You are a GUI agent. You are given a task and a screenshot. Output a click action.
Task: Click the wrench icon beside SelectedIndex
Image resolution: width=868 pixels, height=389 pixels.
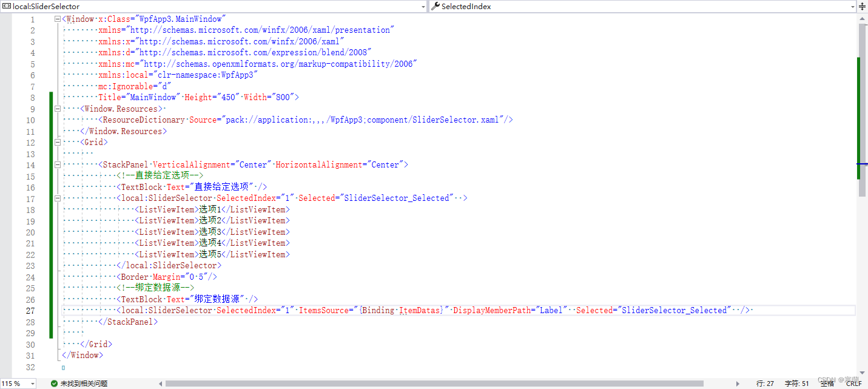[x=436, y=6]
